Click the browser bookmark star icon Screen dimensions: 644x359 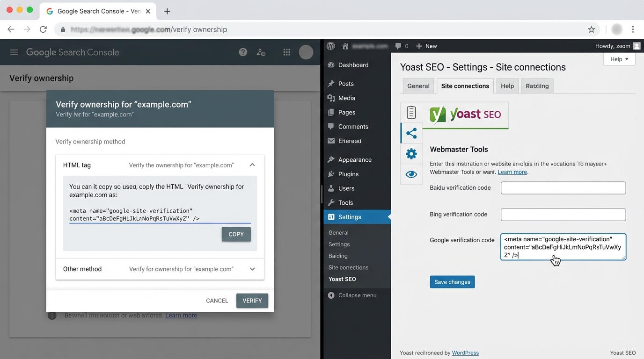coord(591,29)
